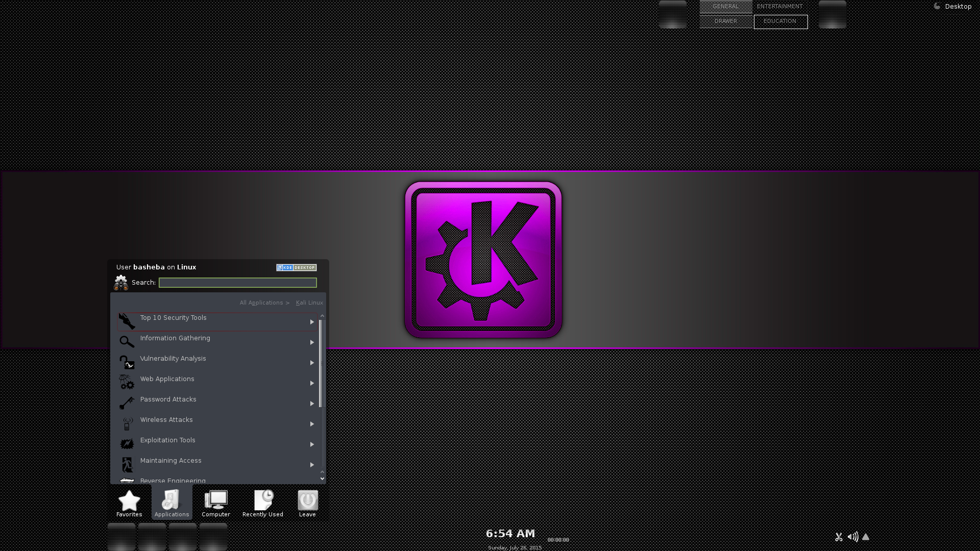The image size is (980, 551).
Task: Click the Exploitation Tools burst icon
Action: [127, 444]
